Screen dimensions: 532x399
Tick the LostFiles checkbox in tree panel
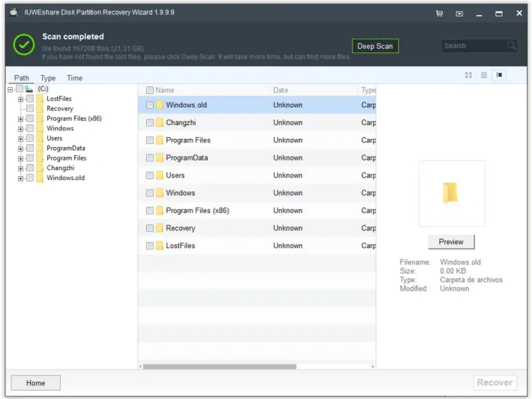click(30, 98)
